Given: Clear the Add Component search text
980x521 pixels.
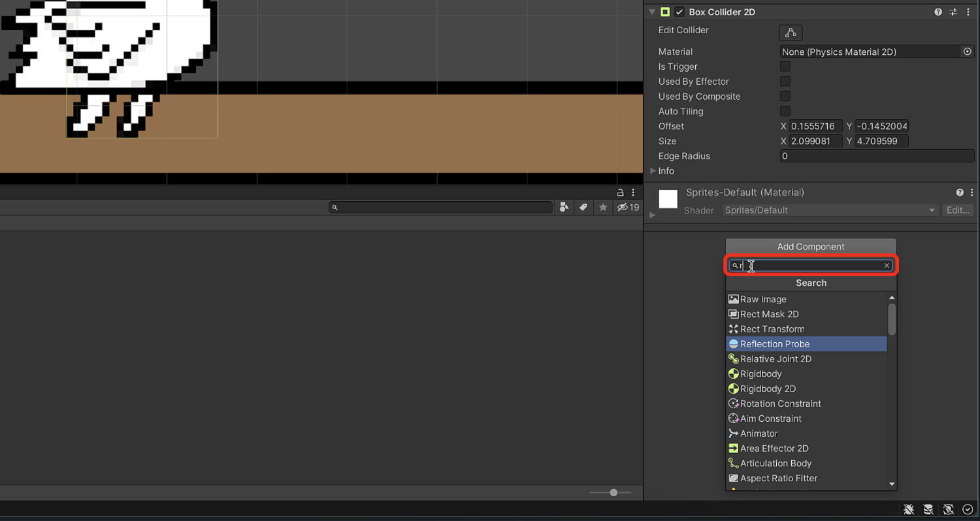Looking at the screenshot, I should point(887,266).
